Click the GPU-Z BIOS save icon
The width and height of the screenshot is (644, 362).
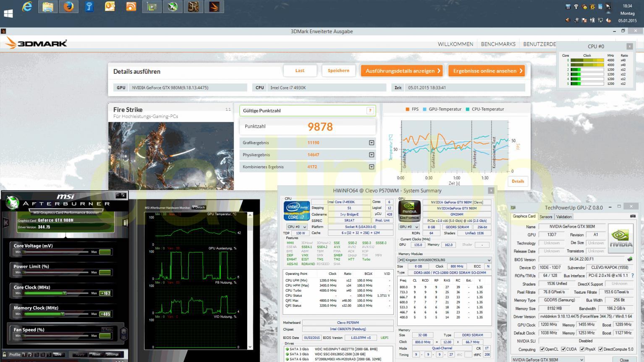click(x=630, y=259)
